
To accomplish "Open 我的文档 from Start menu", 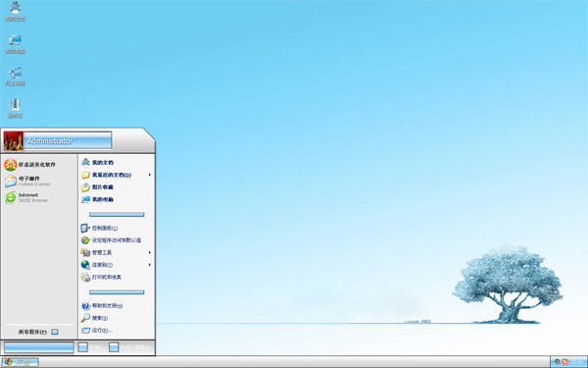I will pyautogui.click(x=98, y=163).
